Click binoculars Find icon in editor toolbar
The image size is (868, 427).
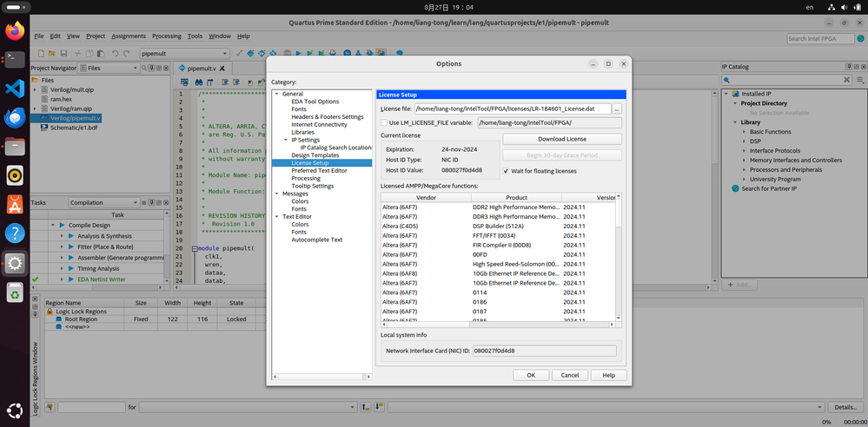click(199, 81)
